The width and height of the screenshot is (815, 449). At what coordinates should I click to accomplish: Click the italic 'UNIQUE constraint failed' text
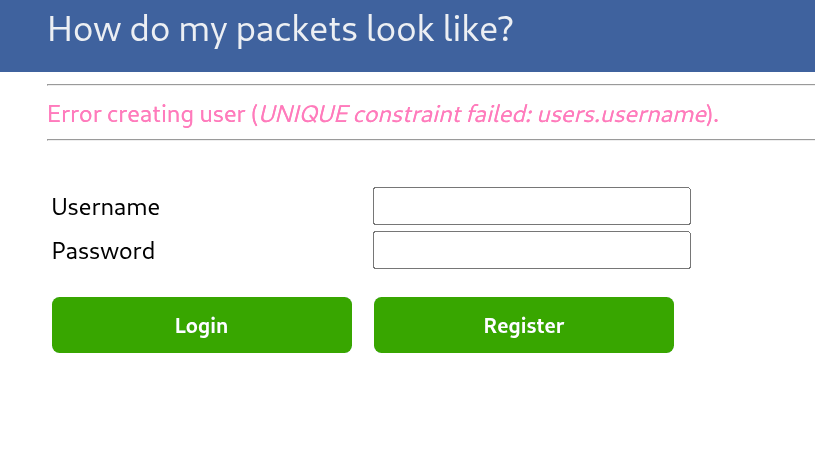[395, 114]
